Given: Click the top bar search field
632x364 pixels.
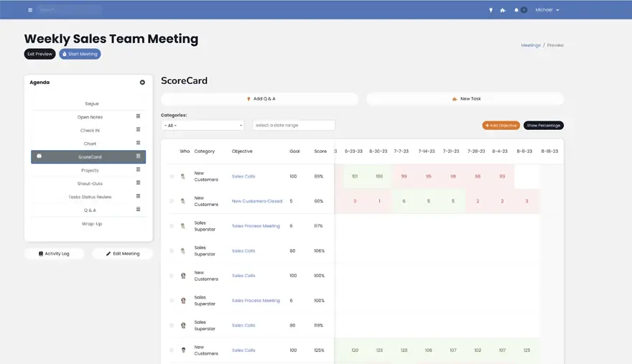Looking at the screenshot, I should 70,9.
